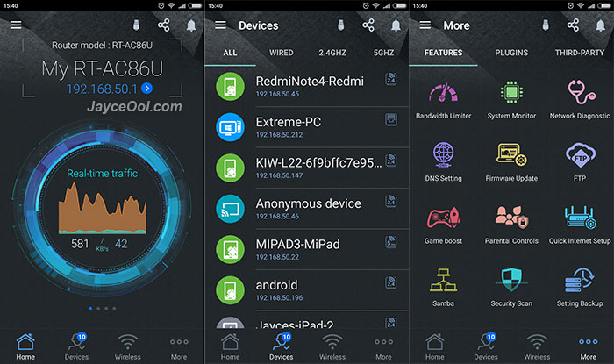Tap the RedmiNote4-Redmi phone icon
This screenshot has width=614, height=364.
coord(230,87)
